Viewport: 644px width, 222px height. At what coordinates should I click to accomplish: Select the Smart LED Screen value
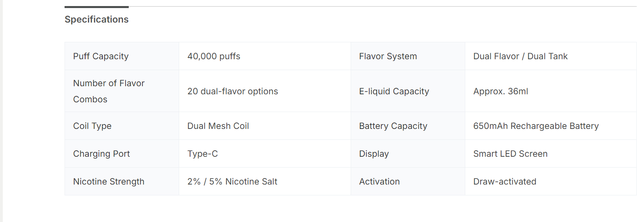tap(510, 154)
